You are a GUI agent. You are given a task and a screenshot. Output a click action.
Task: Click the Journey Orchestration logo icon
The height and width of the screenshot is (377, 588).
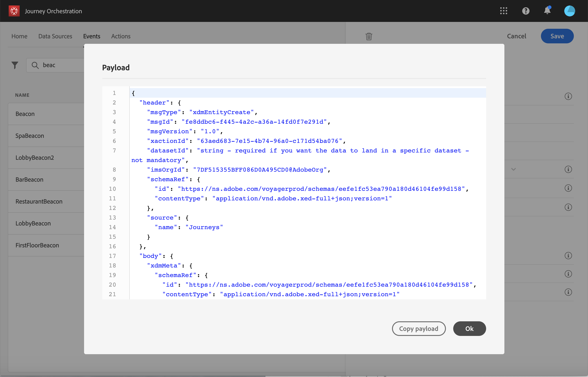[14, 11]
